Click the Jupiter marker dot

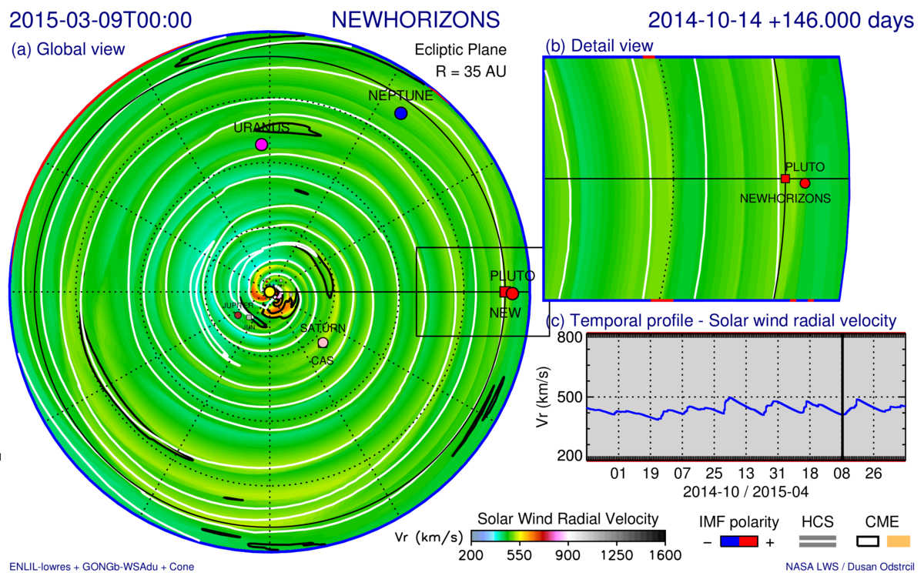pyautogui.click(x=238, y=315)
